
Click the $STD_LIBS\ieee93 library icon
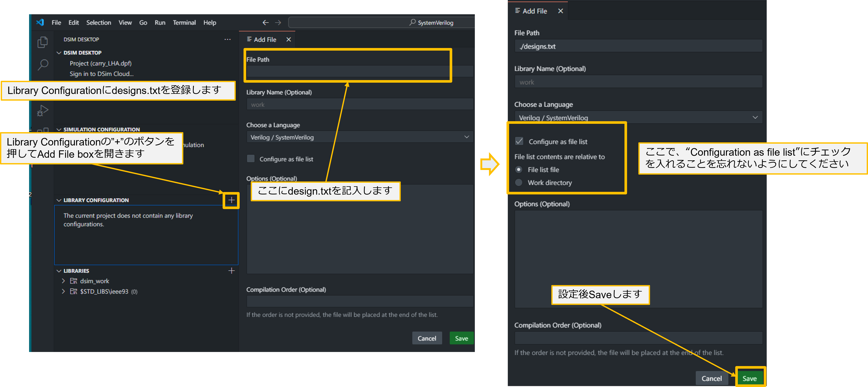(x=74, y=291)
